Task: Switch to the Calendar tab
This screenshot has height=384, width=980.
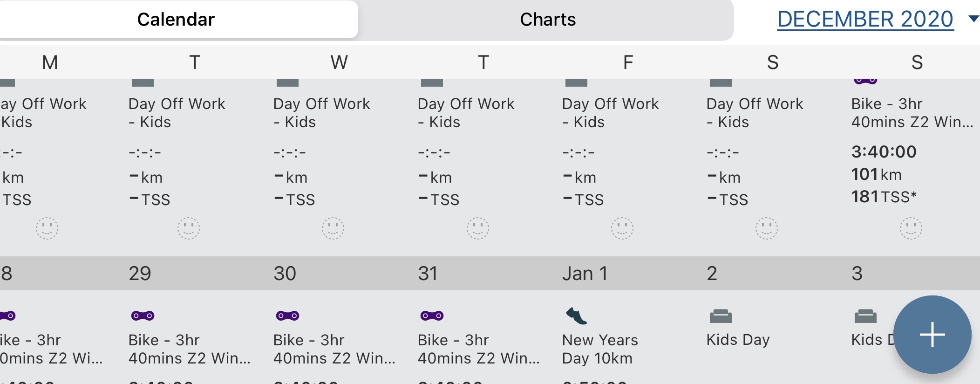Action: click(176, 20)
